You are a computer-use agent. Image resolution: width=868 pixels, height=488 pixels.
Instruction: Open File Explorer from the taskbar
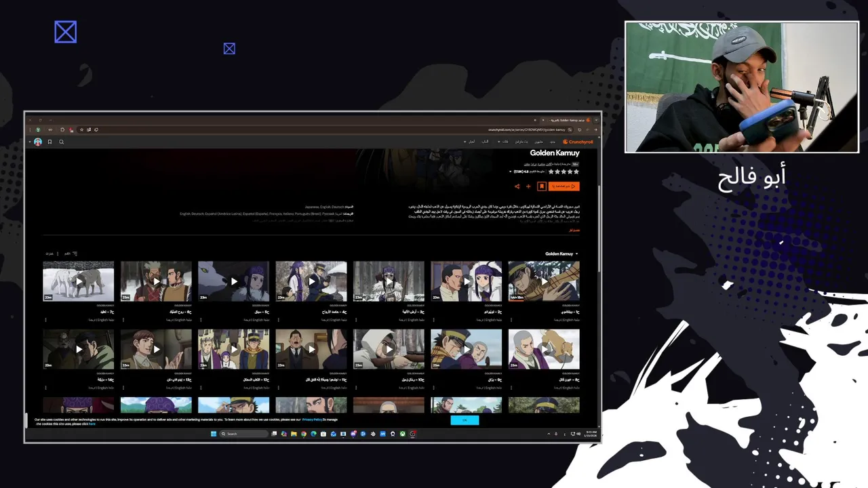[x=294, y=434]
